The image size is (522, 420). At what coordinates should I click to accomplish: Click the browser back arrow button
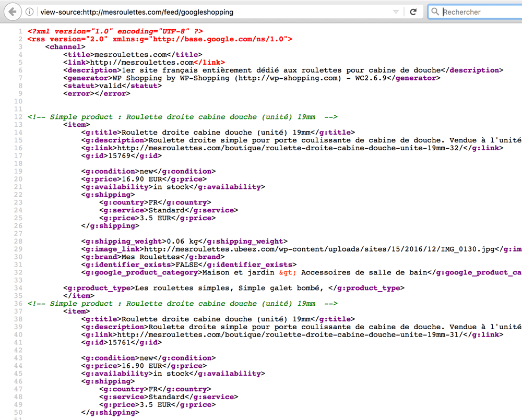[x=13, y=11]
